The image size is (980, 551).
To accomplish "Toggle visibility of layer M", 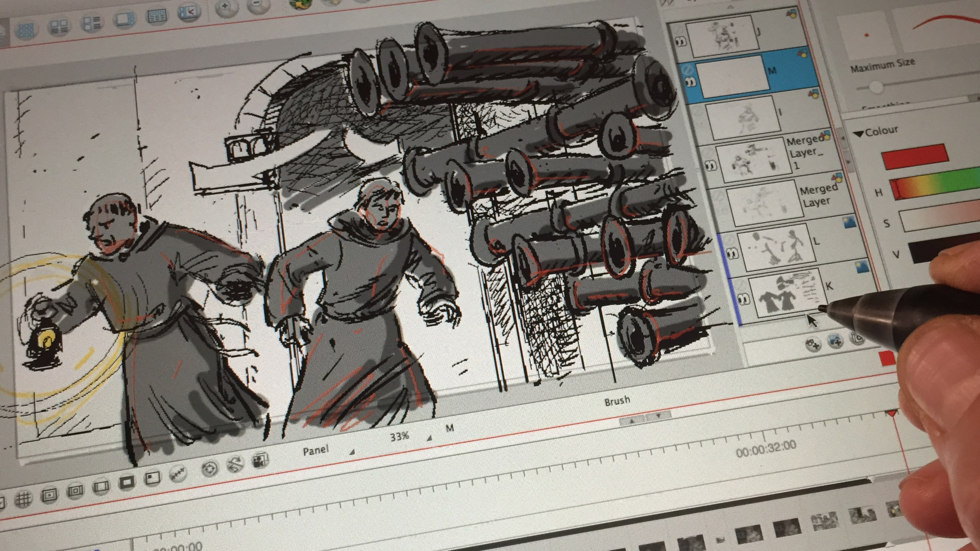I will coord(691,82).
